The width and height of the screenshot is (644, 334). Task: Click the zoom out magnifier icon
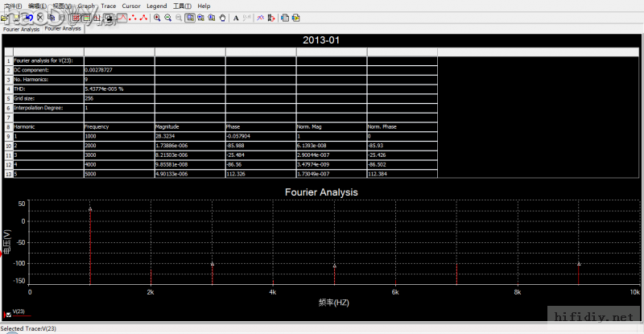167,17
